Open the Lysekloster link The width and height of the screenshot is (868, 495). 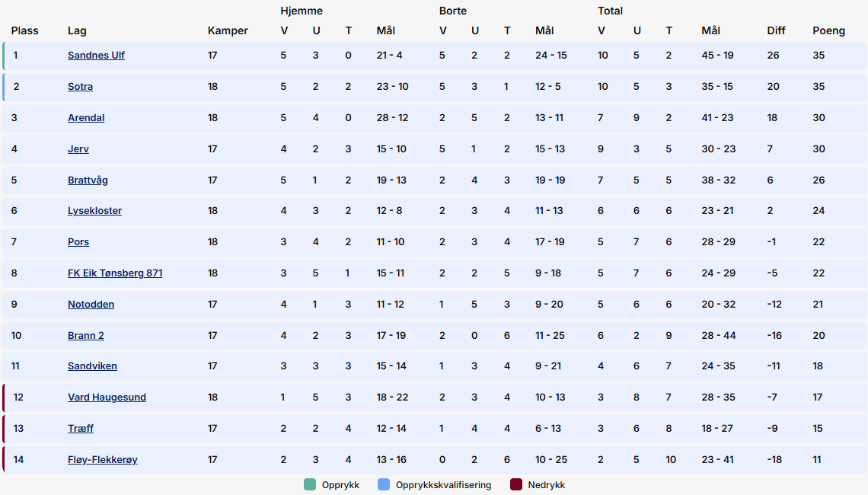(x=94, y=211)
